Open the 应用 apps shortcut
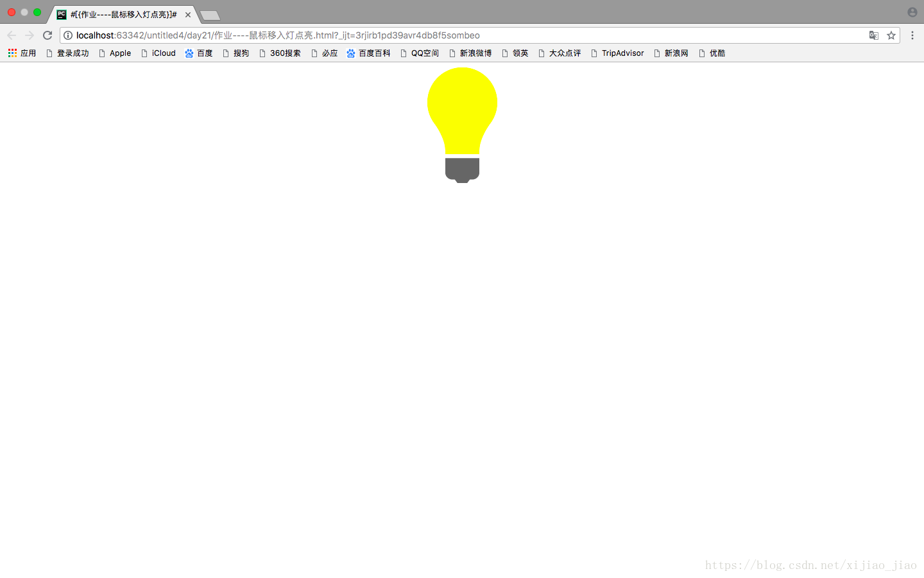The image size is (924, 578). click(22, 53)
